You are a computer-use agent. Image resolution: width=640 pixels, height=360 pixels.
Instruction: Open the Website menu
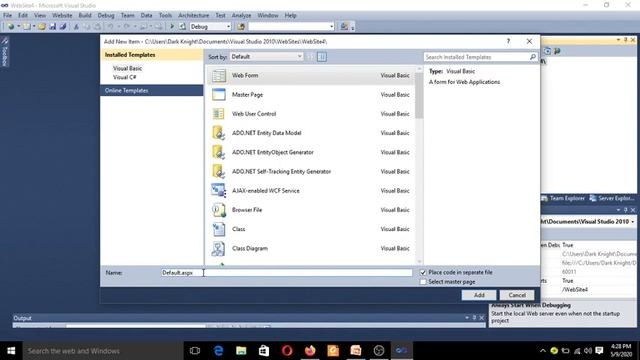point(62,16)
